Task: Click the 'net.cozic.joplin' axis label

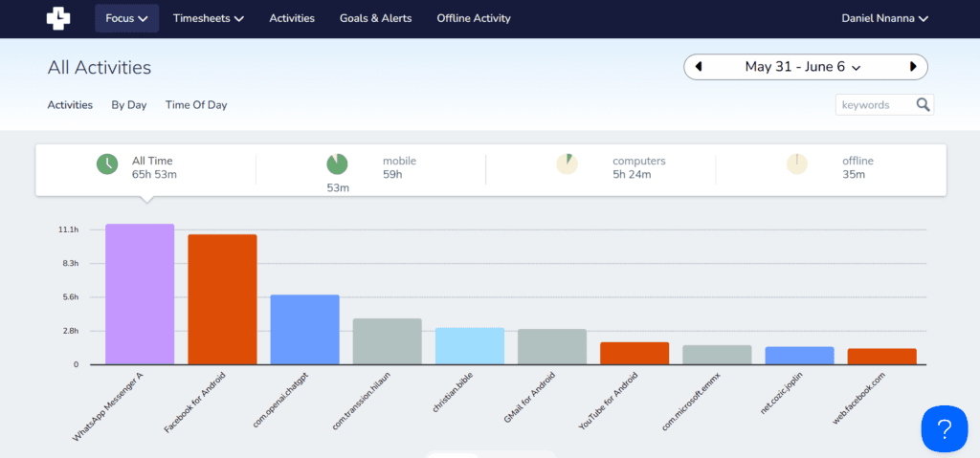Action: [x=782, y=394]
